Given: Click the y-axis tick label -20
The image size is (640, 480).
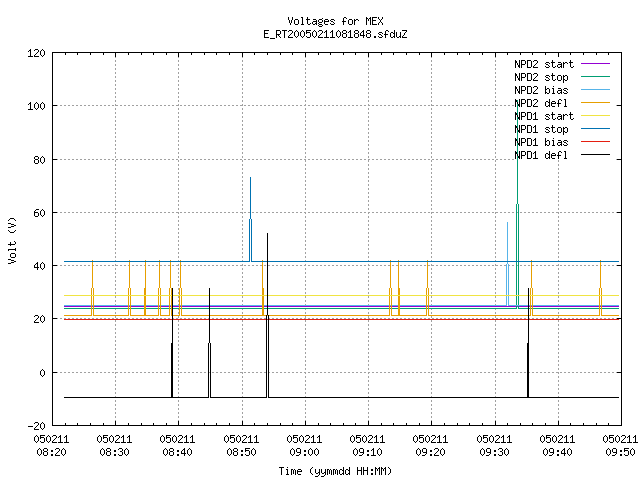Looking at the screenshot, I should (x=36, y=426).
